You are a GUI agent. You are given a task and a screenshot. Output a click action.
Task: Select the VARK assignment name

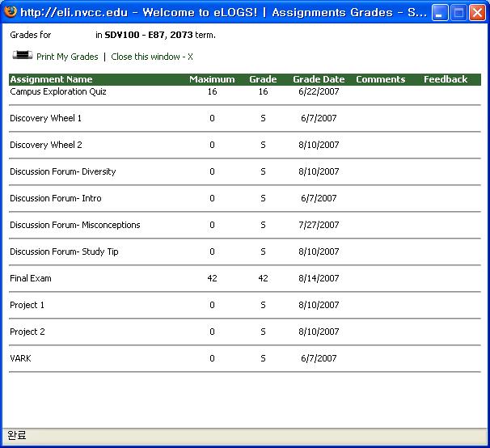(21, 358)
